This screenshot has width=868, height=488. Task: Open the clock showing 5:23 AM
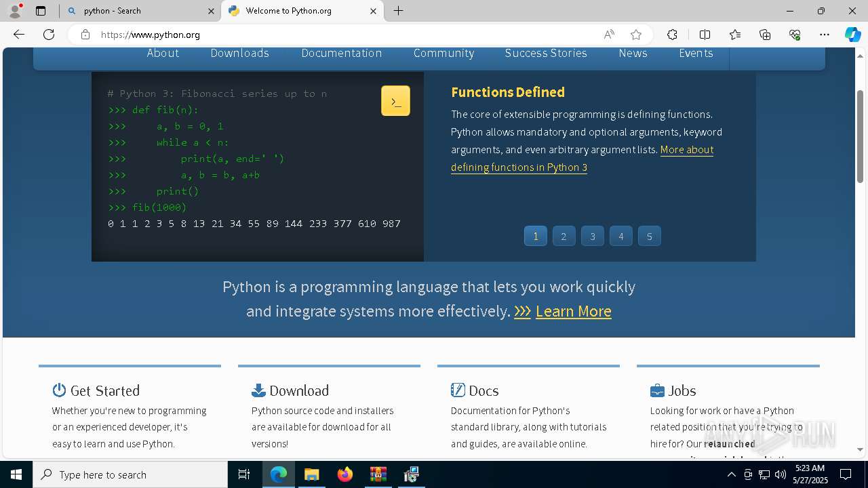810,474
